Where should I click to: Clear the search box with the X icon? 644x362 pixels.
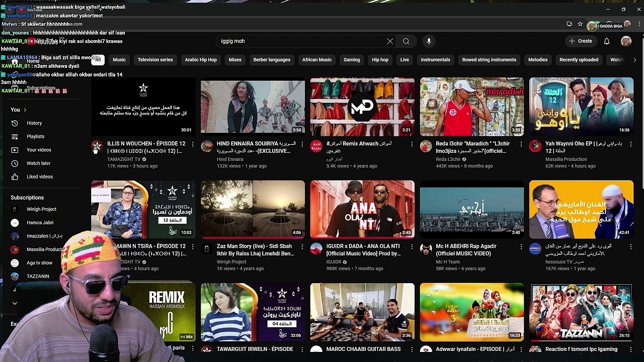tap(390, 41)
